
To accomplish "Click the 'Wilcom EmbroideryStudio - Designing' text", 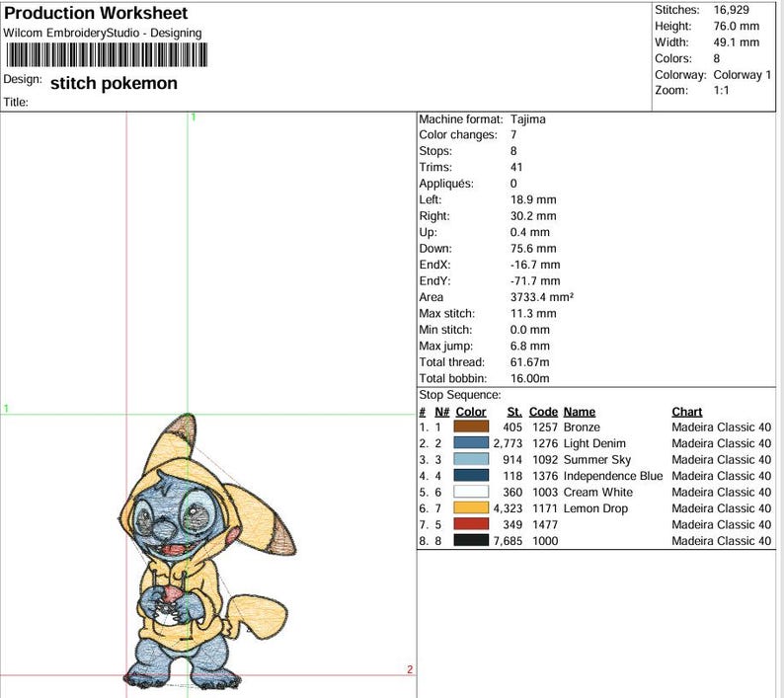I will (103, 33).
